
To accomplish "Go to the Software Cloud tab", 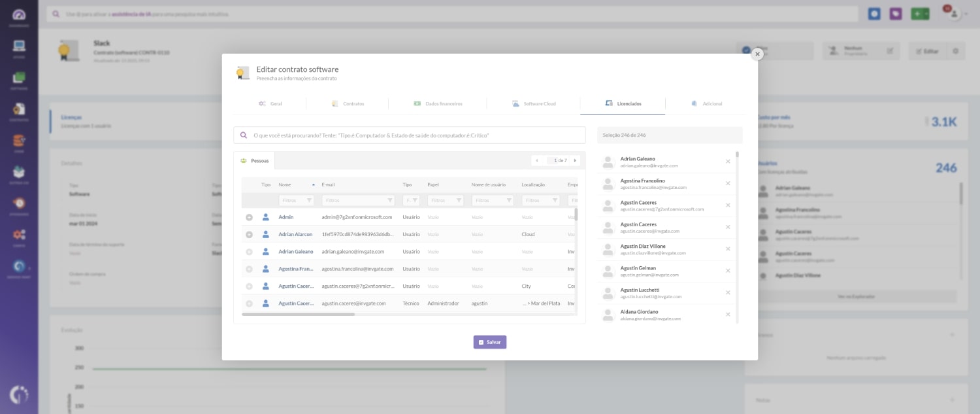I will pos(534,103).
